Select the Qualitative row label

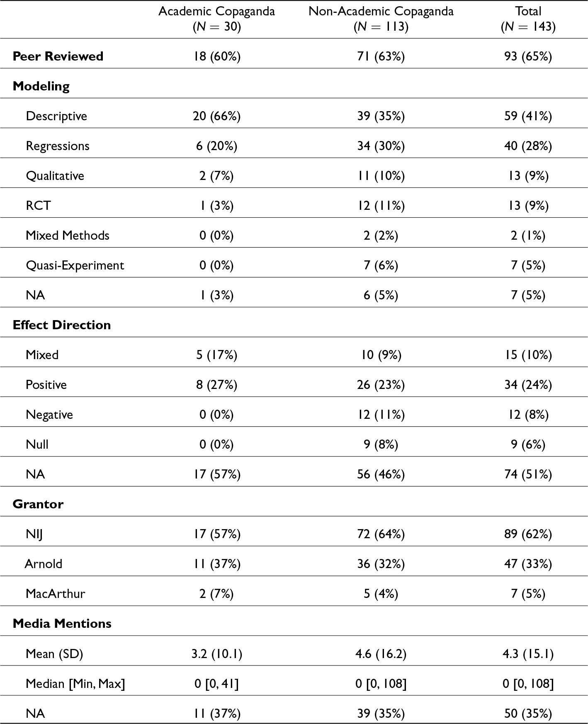click(55, 176)
